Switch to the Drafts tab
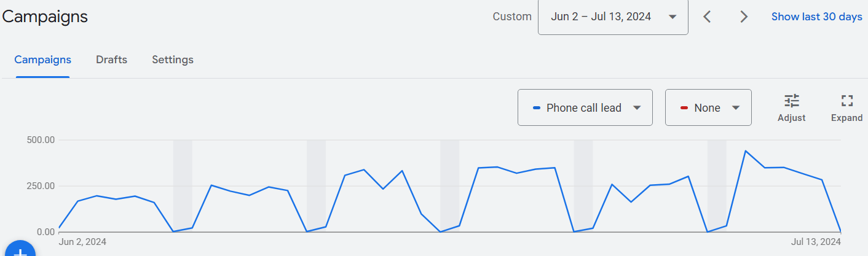This screenshot has height=256, width=868. tap(111, 60)
